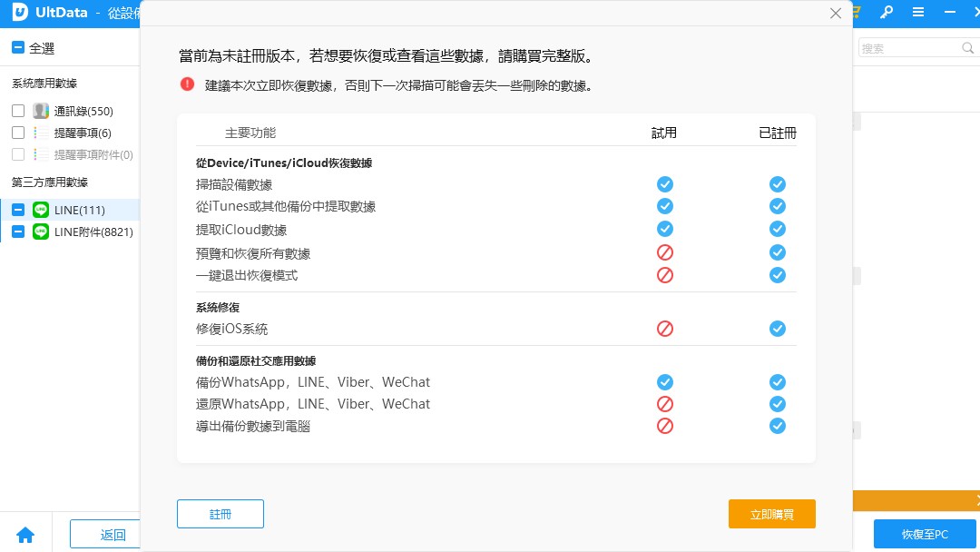This screenshot has height=552, width=980.
Task: Click the 恢復至PC button
Action: 925,535
